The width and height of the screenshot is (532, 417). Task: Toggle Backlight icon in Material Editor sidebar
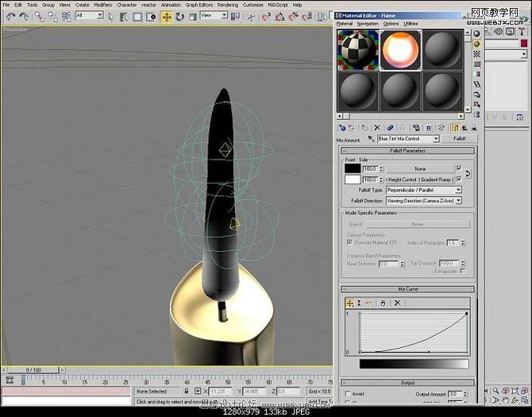[x=477, y=44]
